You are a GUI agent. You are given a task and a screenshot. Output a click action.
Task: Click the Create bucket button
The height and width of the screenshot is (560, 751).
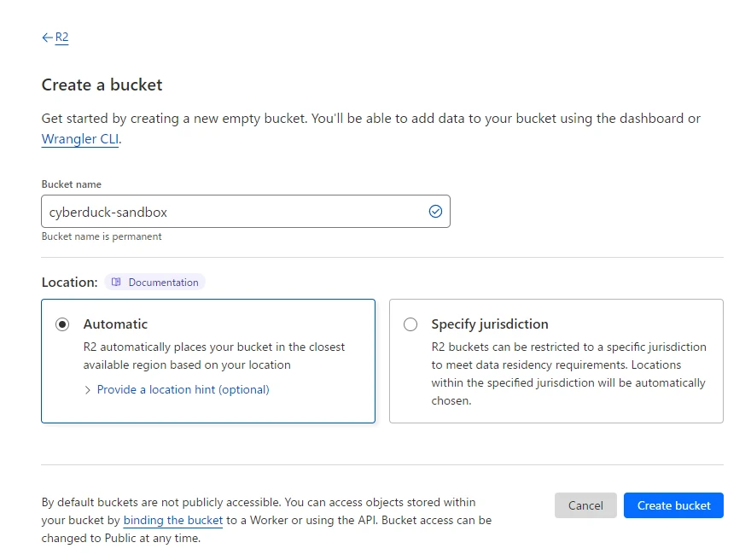pyautogui.click(x=673, y=505)
